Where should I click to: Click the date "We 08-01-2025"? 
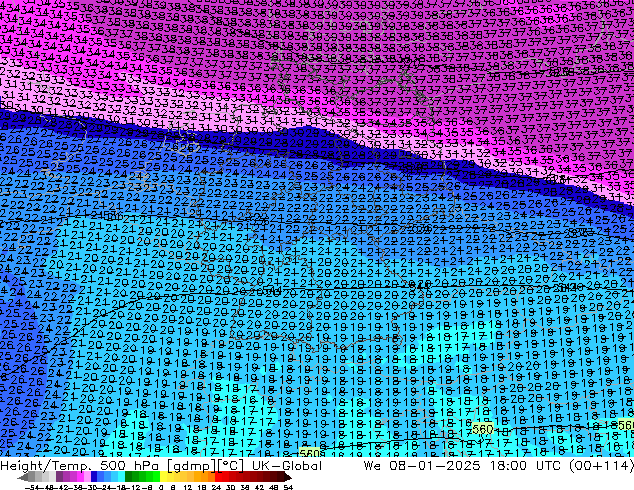point(422,466)
